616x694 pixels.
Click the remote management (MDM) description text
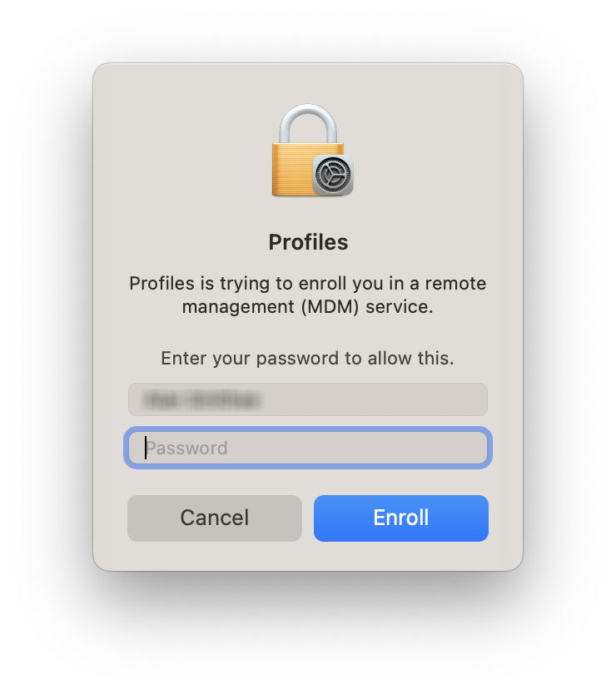click(x=308, y=295)
